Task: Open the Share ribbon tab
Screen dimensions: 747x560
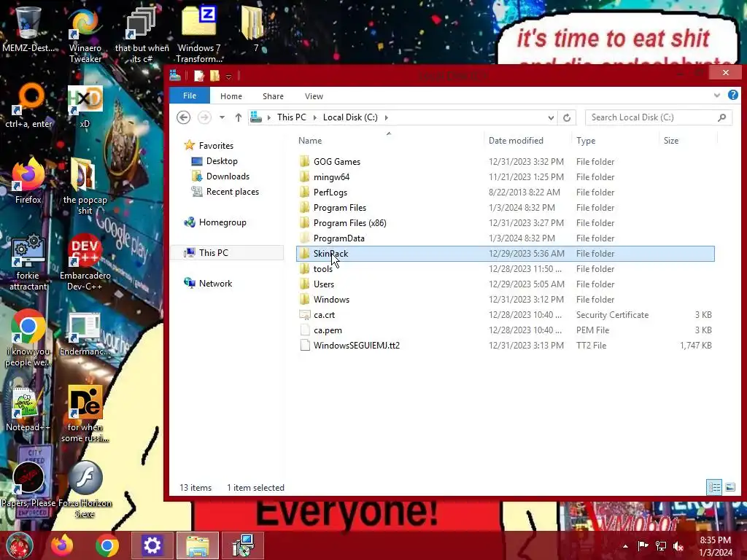Action: 273,96
